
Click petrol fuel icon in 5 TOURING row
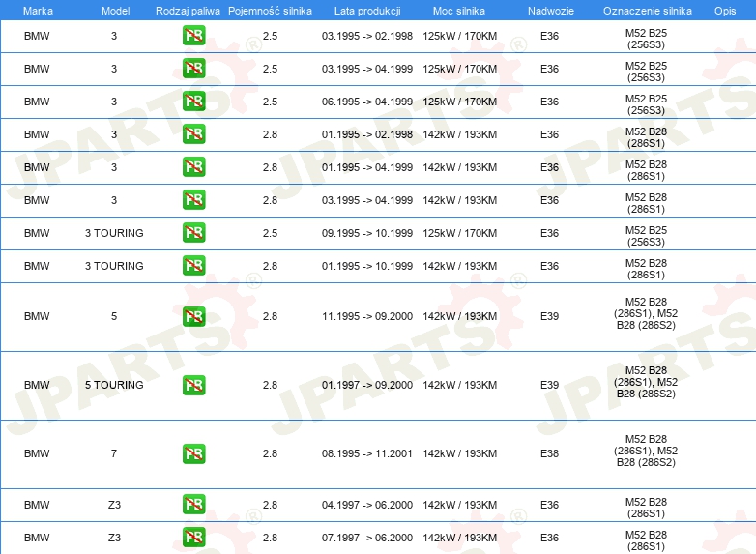tap(193, 385)
